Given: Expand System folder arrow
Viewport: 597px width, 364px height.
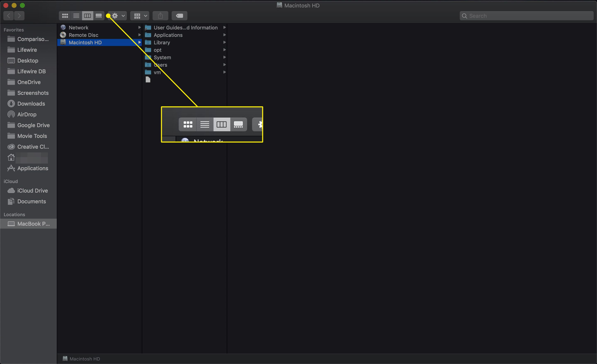Looking at the screenshot, I should tap(224, 57).
